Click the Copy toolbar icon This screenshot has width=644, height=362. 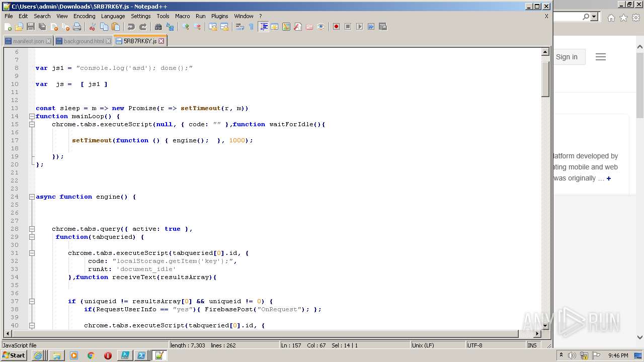[104, 27]
